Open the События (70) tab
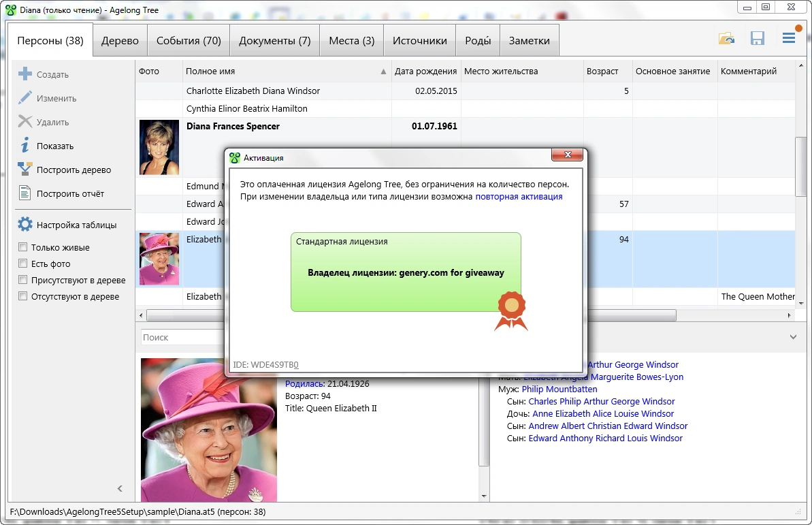Image resolution: width=812 pixels, height=525 pixels. point(189,40)
